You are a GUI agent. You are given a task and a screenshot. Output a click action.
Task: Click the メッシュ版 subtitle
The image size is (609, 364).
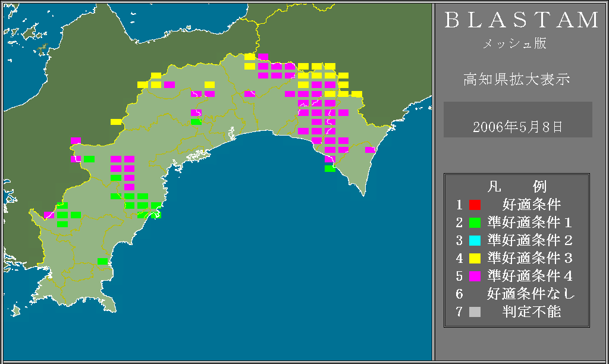514,43
